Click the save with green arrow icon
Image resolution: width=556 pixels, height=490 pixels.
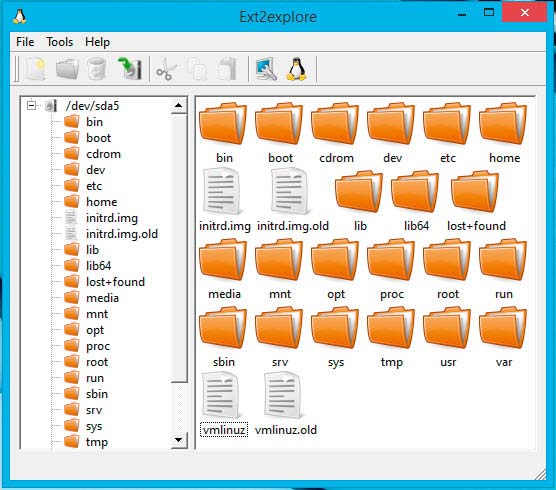[x=129, y=68]
